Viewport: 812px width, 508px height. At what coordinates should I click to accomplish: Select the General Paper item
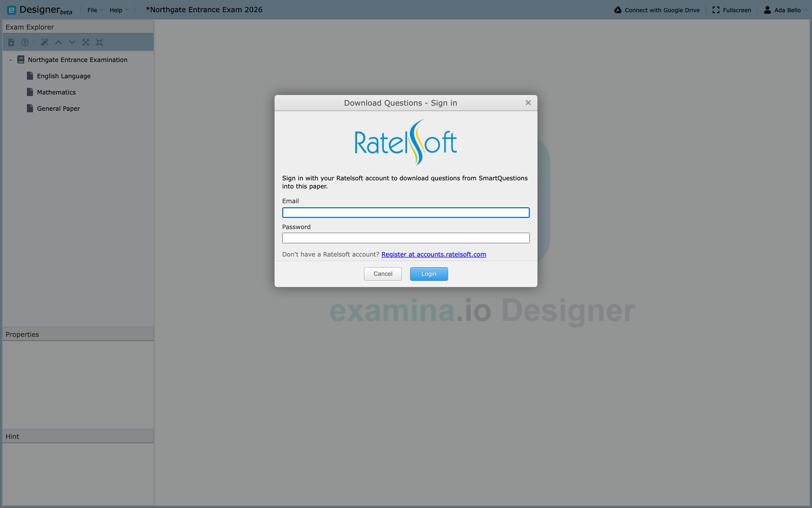(x=58, y=109)
